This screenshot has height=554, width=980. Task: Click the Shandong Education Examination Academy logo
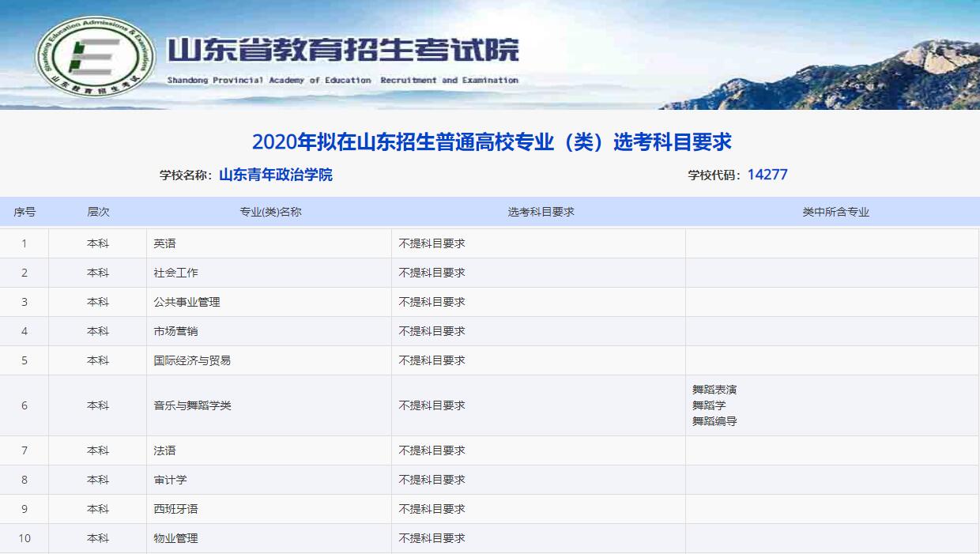[91, 55]
